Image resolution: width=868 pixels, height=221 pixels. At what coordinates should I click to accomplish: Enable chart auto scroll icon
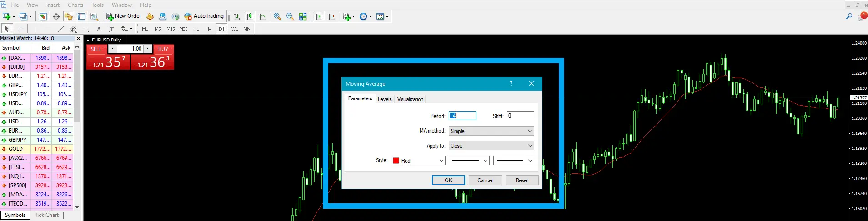pos(319,16)
